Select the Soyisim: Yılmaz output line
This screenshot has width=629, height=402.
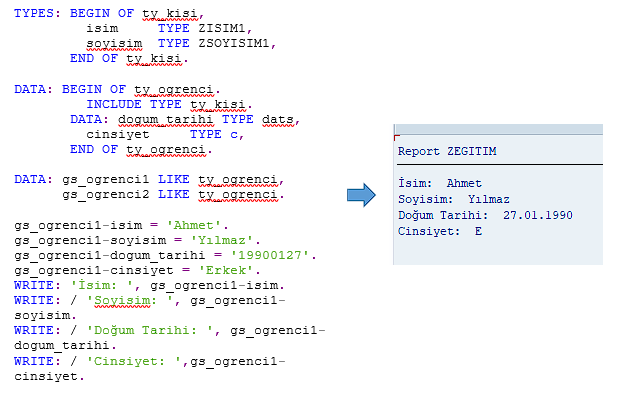tap(453, 199)
